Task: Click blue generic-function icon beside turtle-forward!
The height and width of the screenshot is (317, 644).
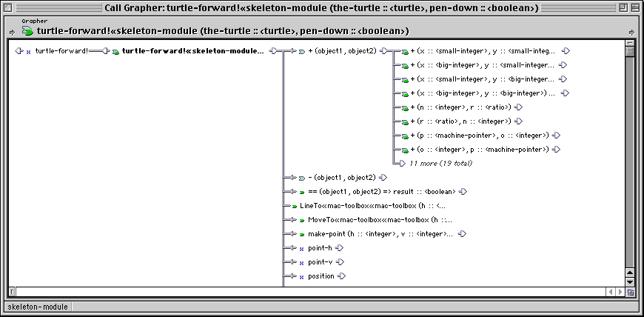Action: 28,52
